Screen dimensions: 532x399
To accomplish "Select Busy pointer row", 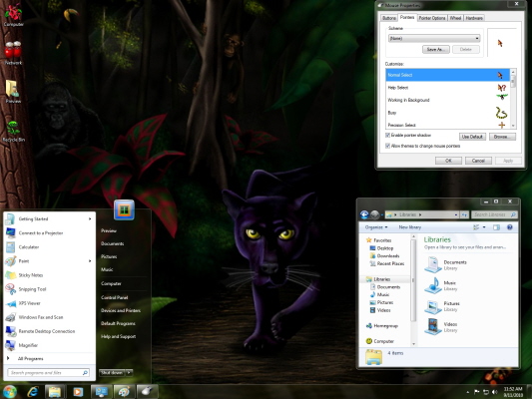I will tap(447, 113).
